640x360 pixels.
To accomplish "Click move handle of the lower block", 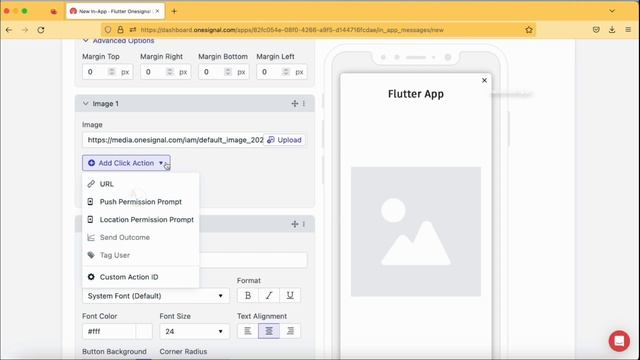I will point(295,224).
